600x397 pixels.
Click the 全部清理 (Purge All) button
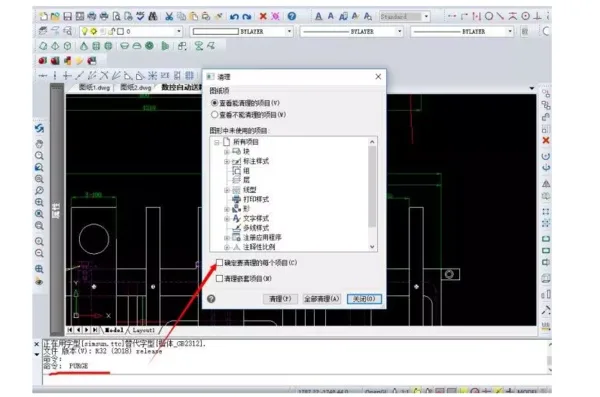321,299
